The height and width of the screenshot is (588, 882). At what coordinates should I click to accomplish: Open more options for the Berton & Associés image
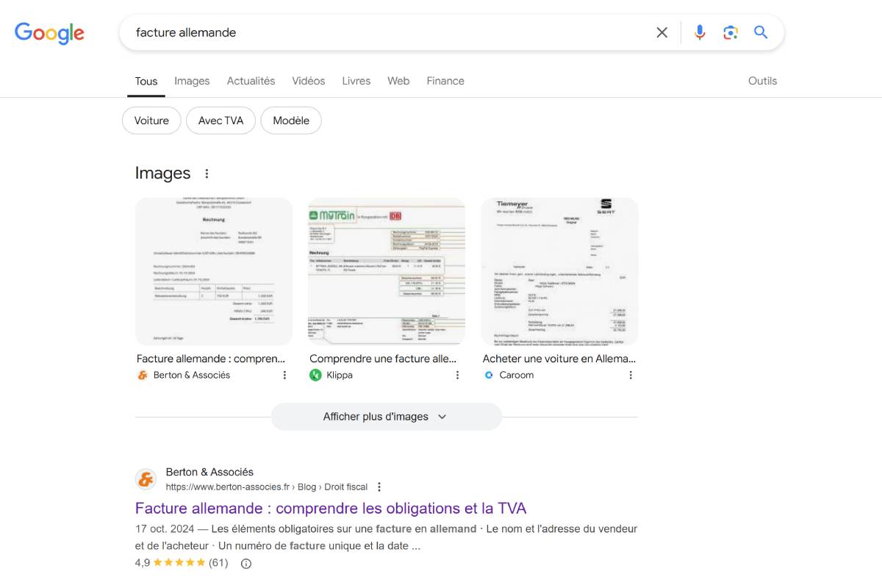(x=284, y=375)
